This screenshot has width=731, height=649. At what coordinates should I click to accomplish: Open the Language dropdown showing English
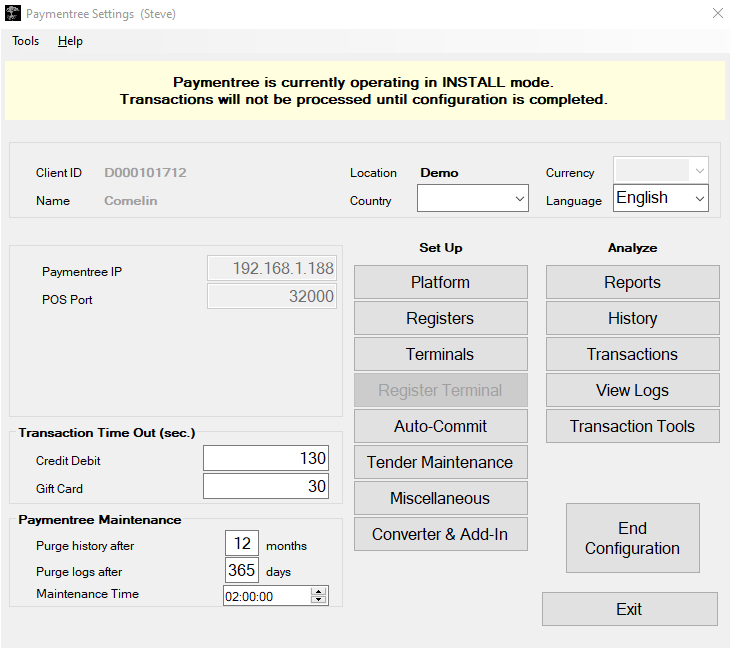coord(661,198)
